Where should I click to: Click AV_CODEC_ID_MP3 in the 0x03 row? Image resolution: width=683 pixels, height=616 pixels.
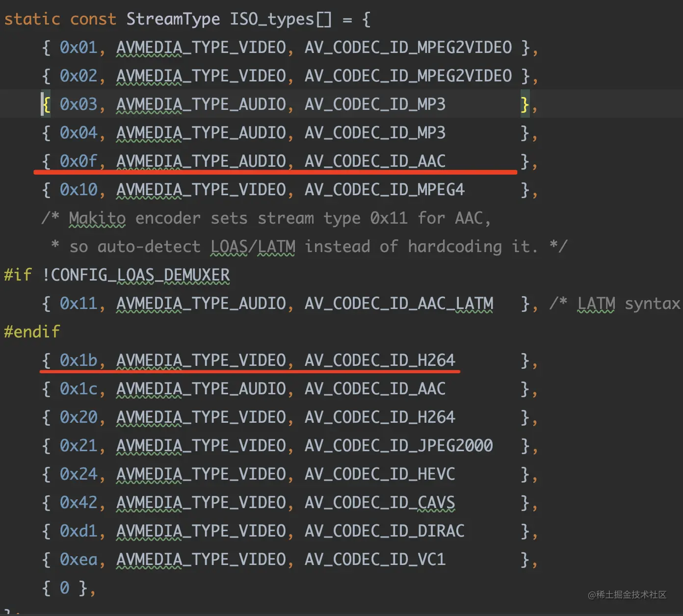tap(375, 104)
